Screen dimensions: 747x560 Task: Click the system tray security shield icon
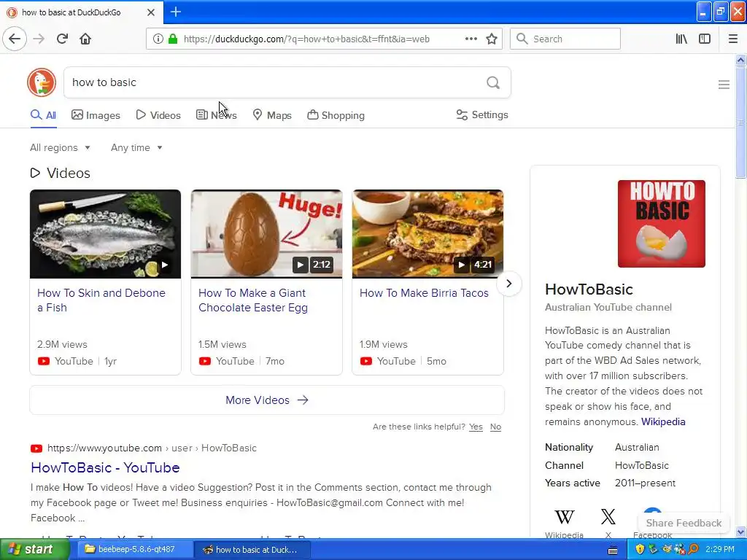click(639, 549)
